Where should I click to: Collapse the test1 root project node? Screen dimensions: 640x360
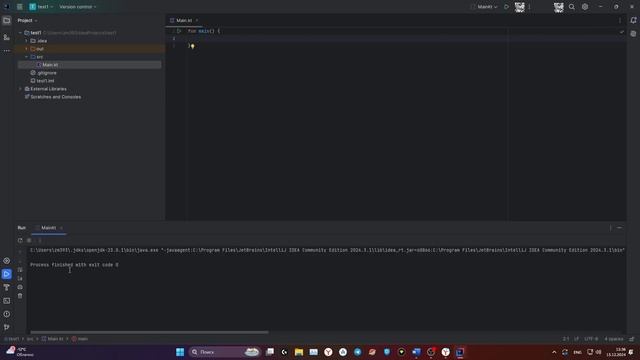coord(20,33)
